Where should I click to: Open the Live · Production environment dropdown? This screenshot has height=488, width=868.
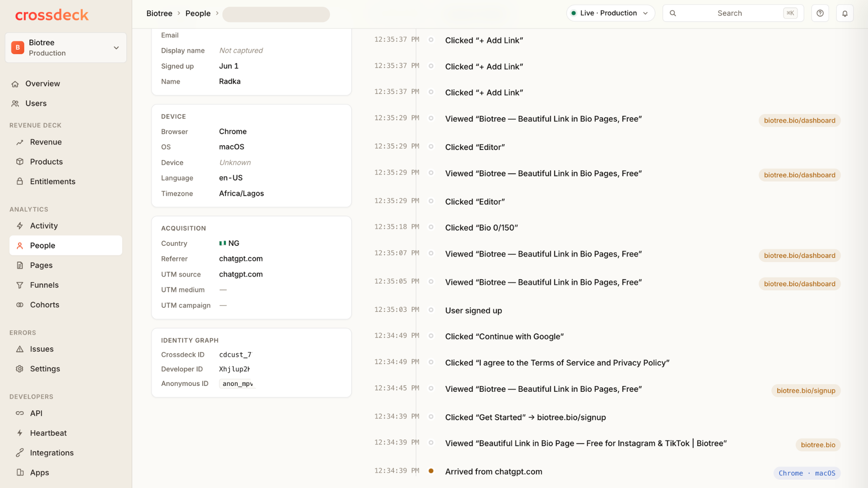click(610, 13)
